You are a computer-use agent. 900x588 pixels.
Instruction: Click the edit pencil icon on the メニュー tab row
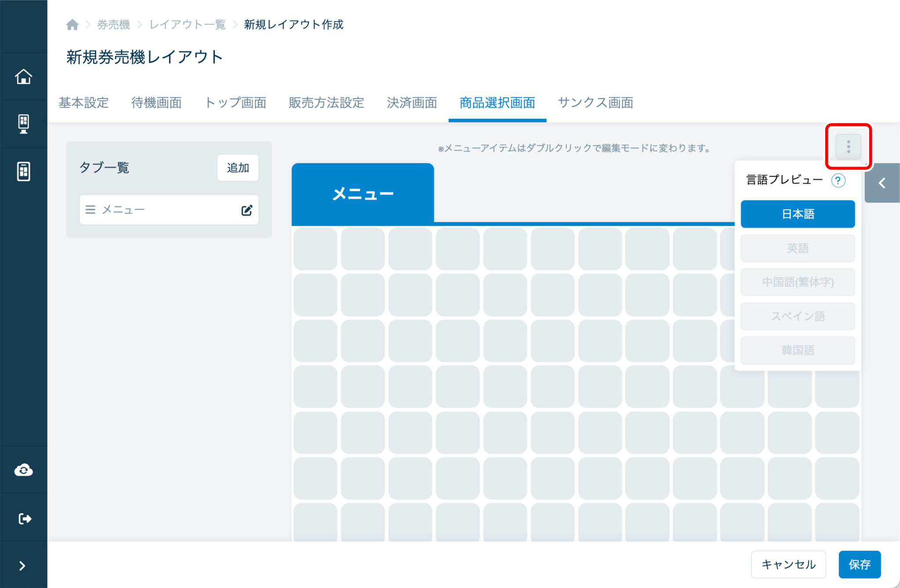click(247, 210)
